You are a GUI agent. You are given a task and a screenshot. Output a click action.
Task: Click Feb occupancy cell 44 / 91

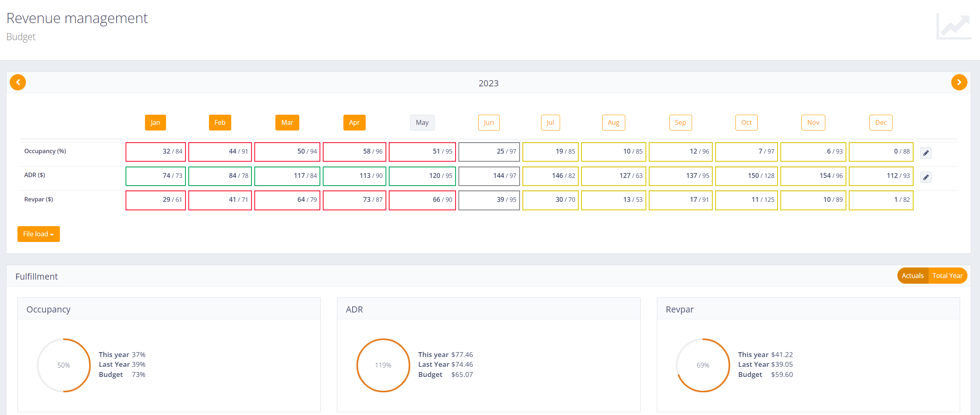click(x=220, y=152)
